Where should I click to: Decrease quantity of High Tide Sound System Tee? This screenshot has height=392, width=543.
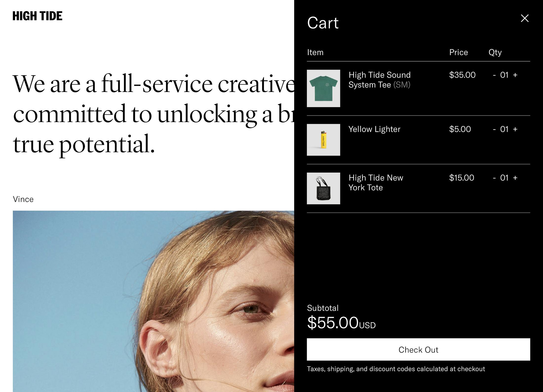494,75
